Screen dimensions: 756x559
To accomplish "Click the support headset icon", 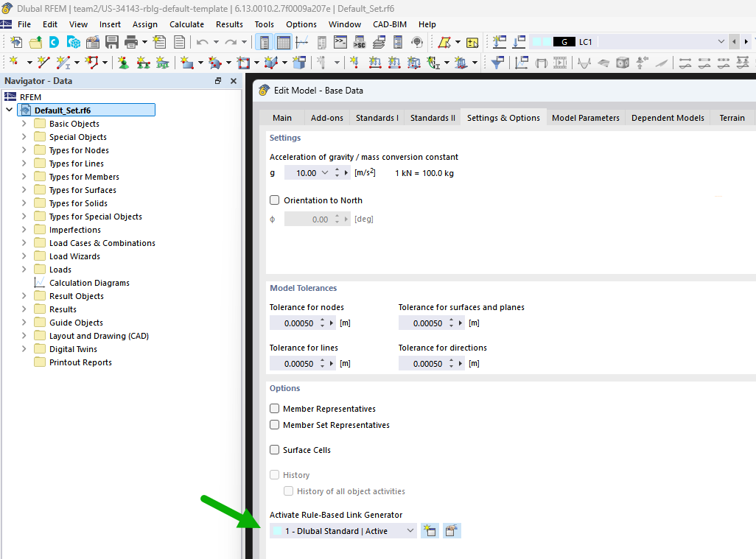I will point(417,43).
